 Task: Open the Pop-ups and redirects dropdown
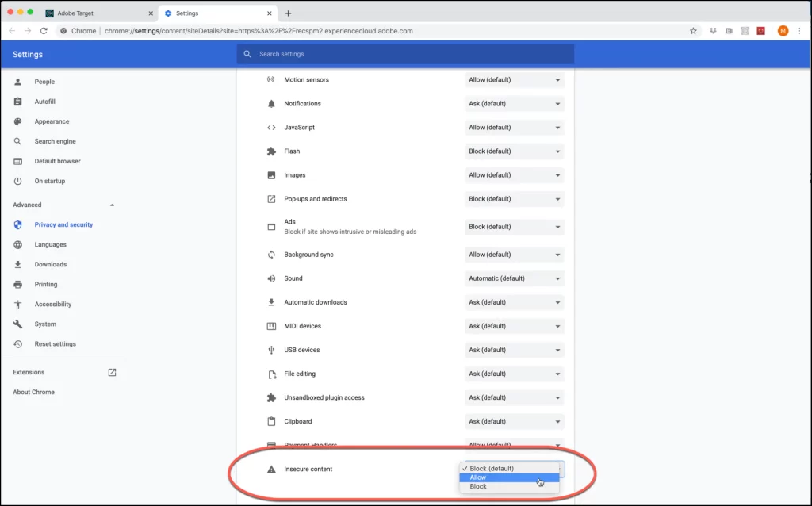click(514, 199)
